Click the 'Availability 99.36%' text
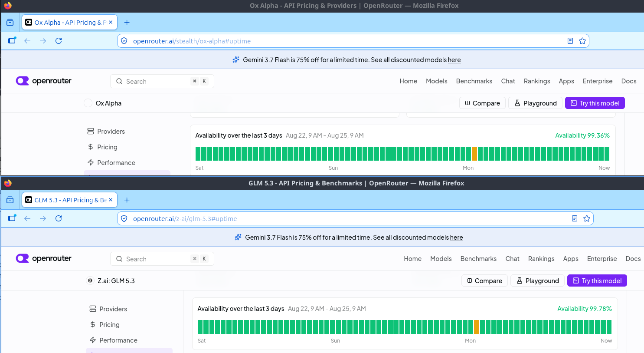This screenshot has height=353, width=644. point(582,135)
